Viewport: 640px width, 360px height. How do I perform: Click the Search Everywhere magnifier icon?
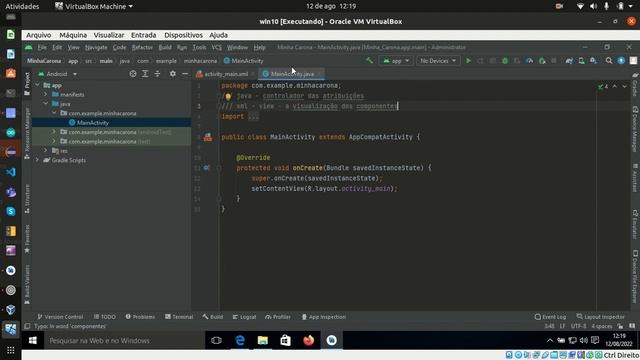pos(609,61)
